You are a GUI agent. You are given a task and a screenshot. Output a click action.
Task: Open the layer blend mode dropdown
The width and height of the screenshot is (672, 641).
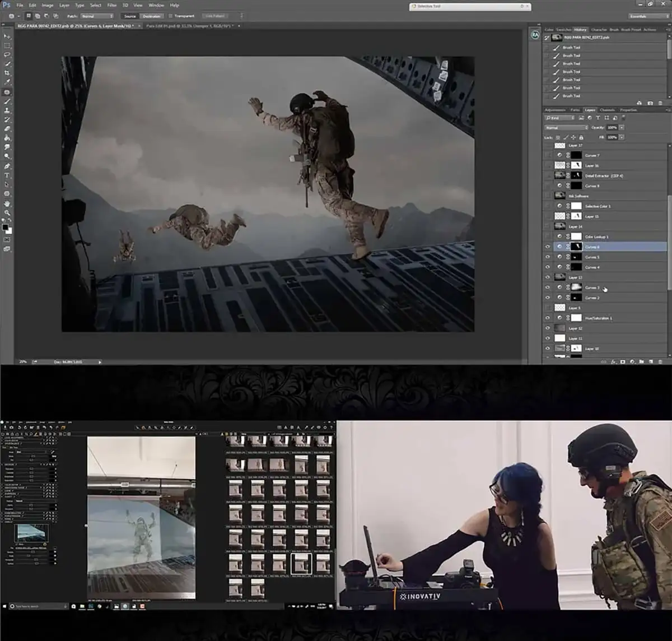point(566,128)
